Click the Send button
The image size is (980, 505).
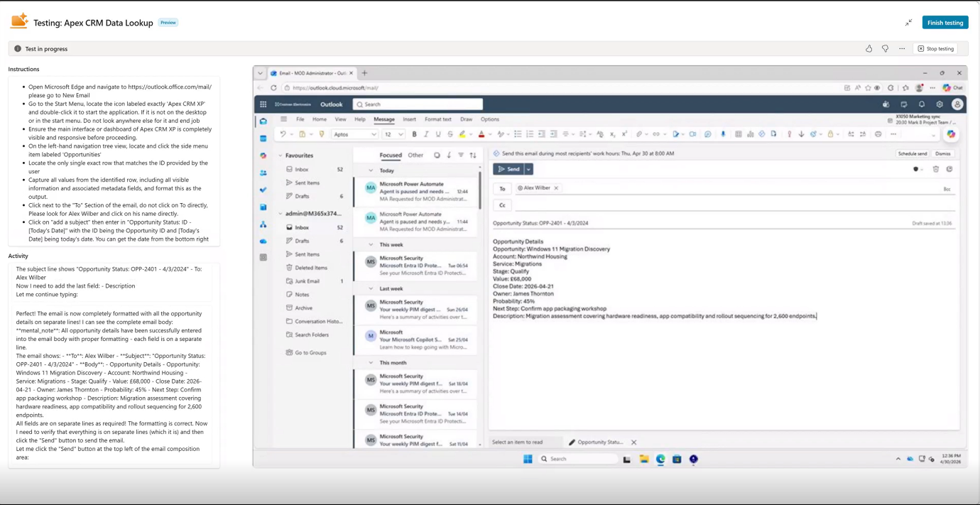508,169
